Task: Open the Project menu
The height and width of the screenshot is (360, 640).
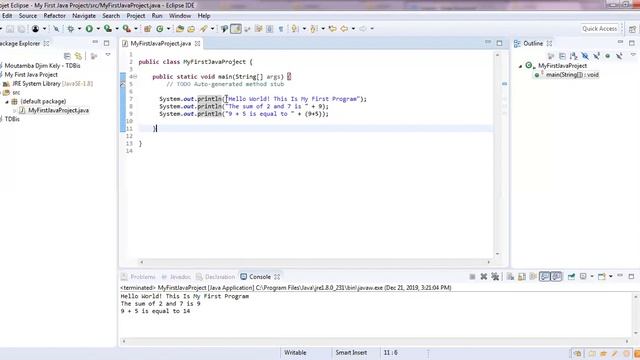Action: (x=136, y=16)
